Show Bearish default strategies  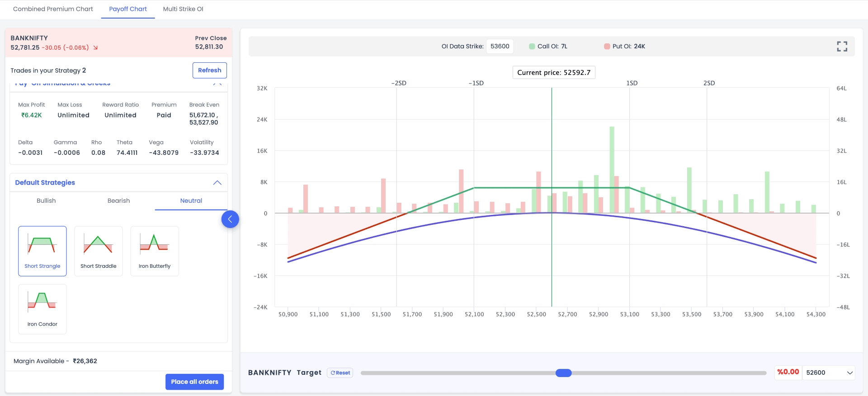[x=118, y=200]
